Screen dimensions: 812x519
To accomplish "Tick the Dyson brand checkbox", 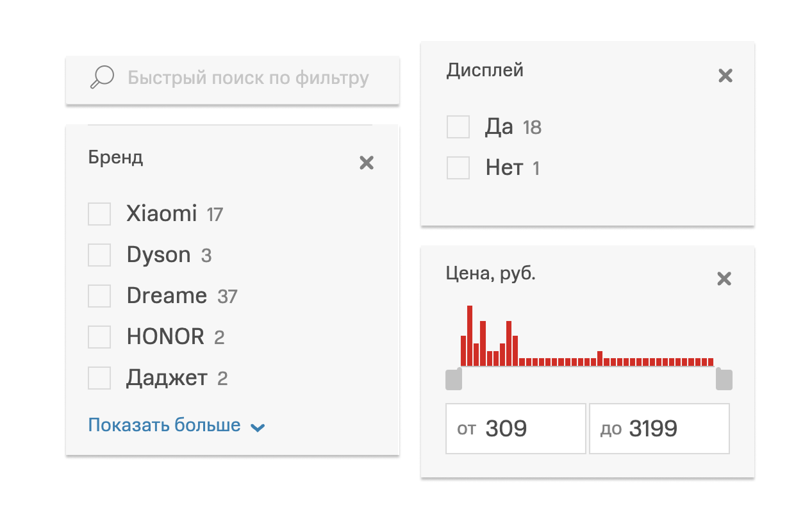I will click(x=99, y=255).
